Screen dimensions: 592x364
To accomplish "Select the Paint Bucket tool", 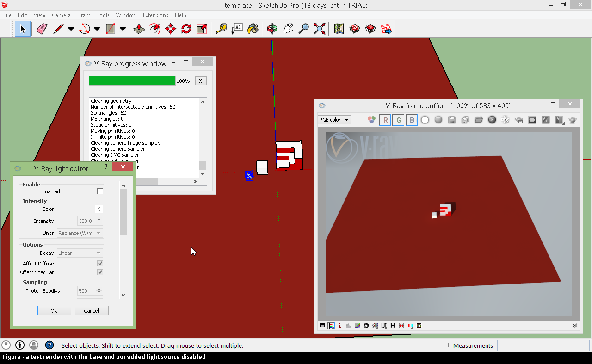I will (x=252, y=29).
